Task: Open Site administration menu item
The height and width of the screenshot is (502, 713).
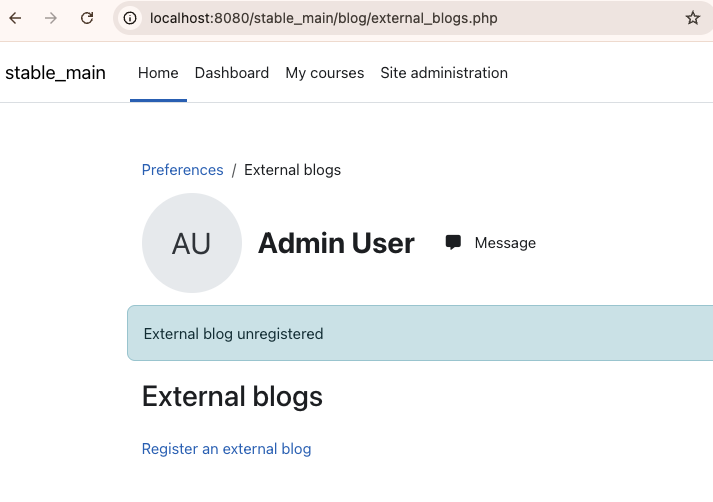Action: click(444, 73)
